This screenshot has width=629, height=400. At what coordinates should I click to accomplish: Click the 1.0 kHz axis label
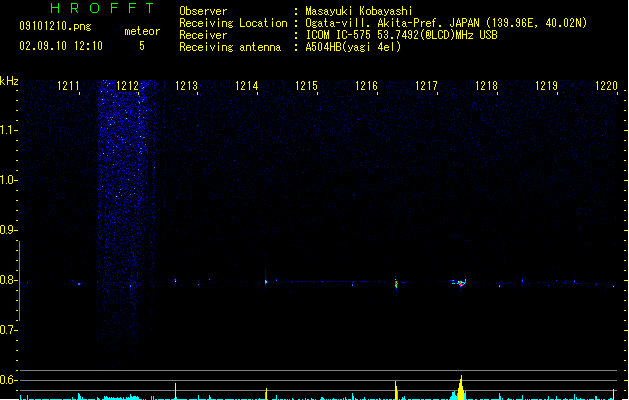[8, 180]
